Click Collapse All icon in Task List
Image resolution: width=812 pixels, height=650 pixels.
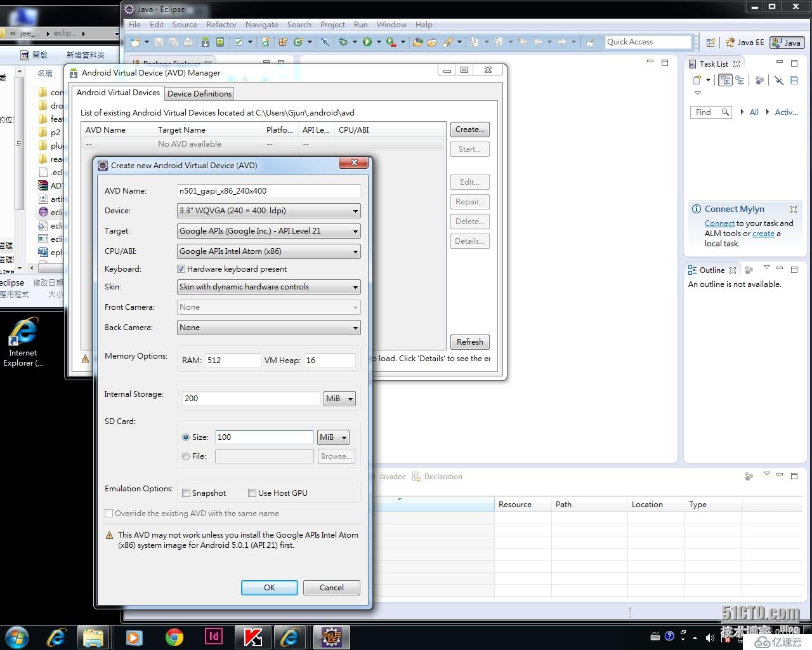point(794,80)
